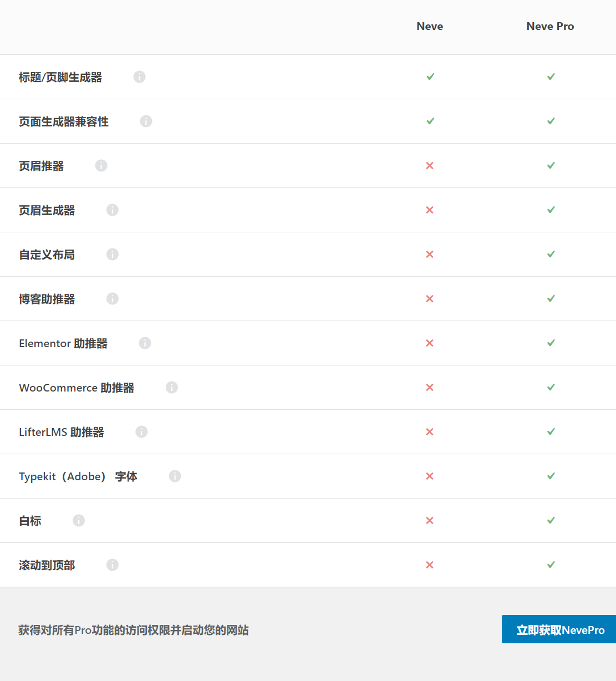Image resolution: width=616 pixels, height=681 pixels.
Task: Select the 滚动到顶部 feature label
Action: tap(47, 565)
